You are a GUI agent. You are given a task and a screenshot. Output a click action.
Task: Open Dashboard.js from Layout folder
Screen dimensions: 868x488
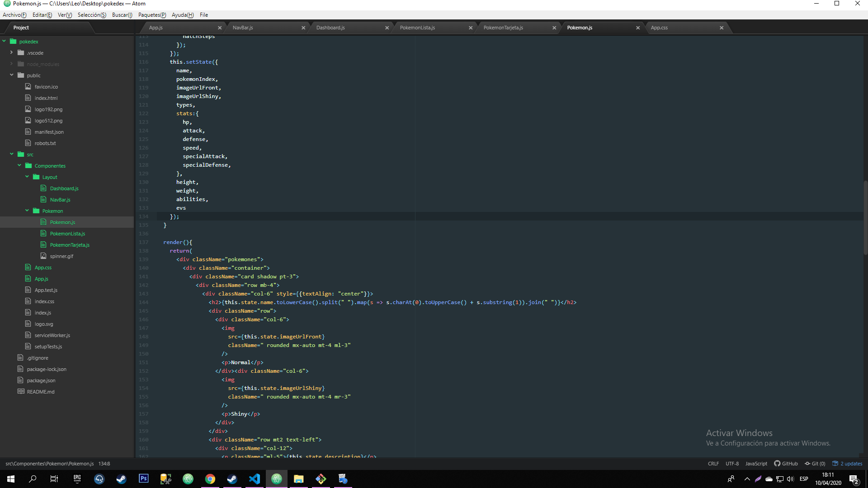click(x=64, y=188)
